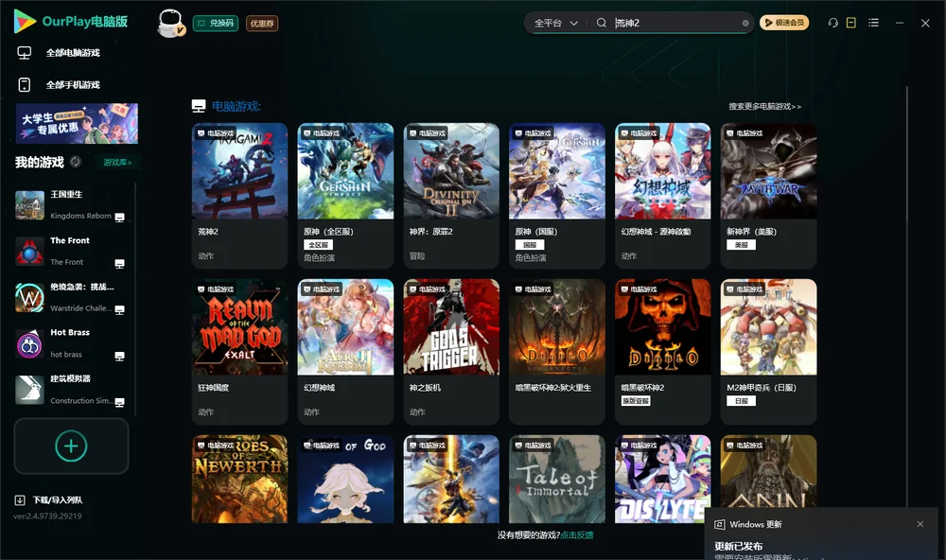Focus the search input field
The image size is (946, 560).
tap(675, 23)
